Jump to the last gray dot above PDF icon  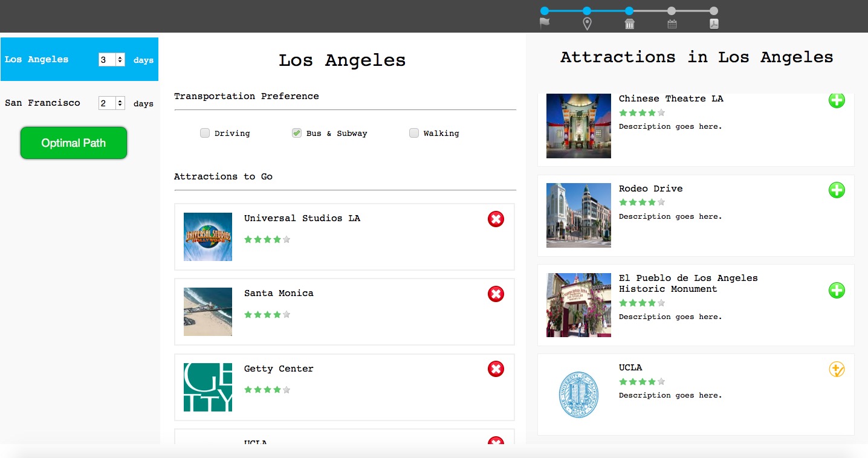[714, 11]
